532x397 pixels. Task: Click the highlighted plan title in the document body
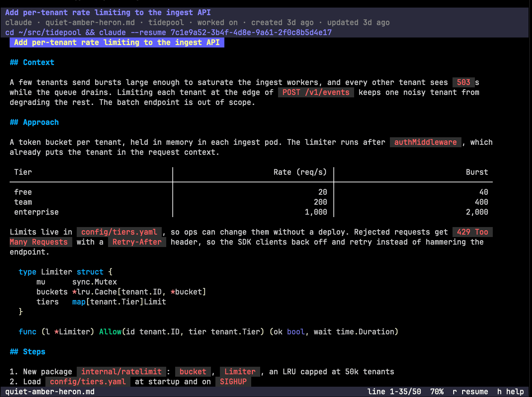tap(117, 42)
